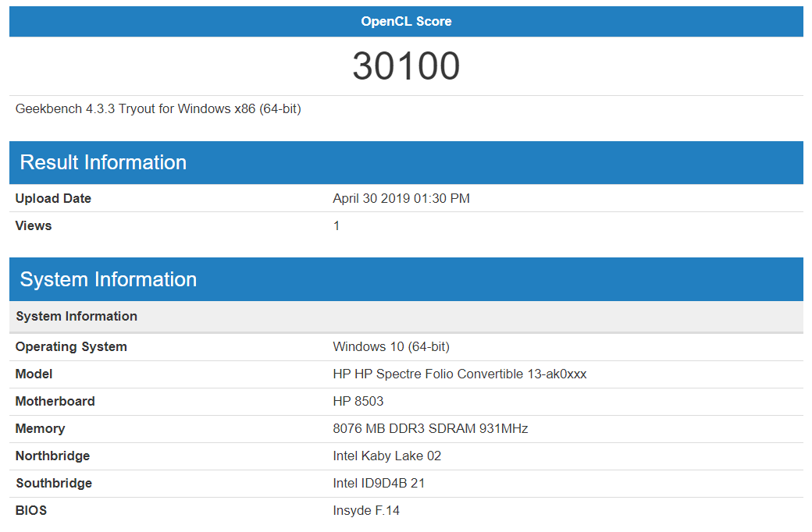812x532 pixels.
Task: Click the Model label
Action: 34,374
